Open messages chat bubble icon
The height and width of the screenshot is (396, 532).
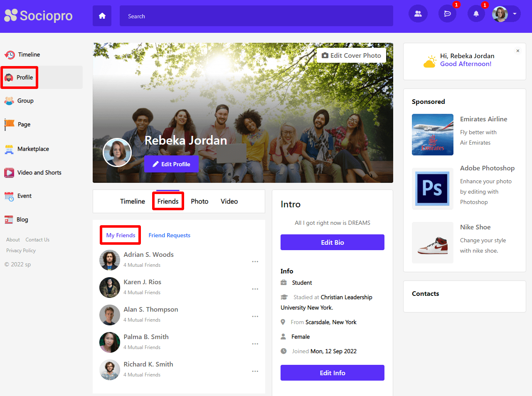tap(447, 14)
